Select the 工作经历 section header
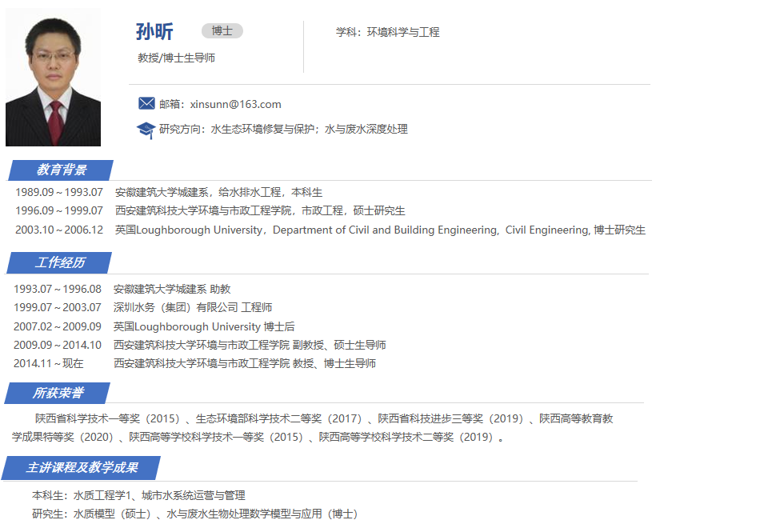This screenshot has width=760, height=532. point(60,262)
